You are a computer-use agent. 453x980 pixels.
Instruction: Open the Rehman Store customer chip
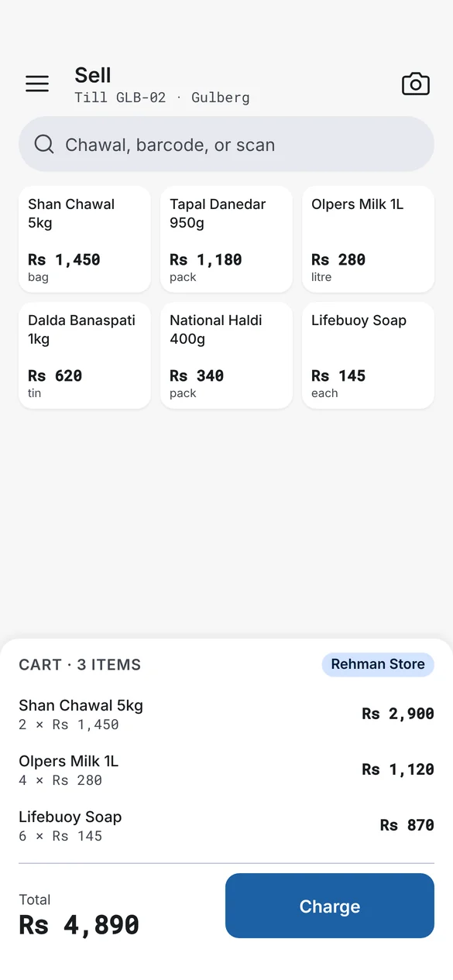click(x=378, y=664)
